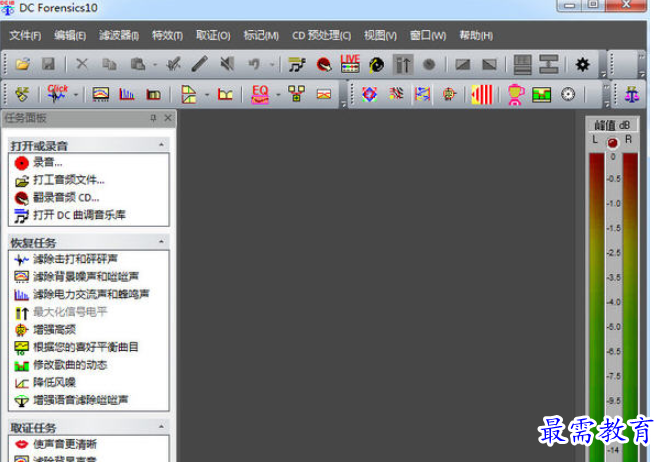Toggle the red peak indicator light
The image size is (662, 462).
pyautogui.click(x=612, y=143)
